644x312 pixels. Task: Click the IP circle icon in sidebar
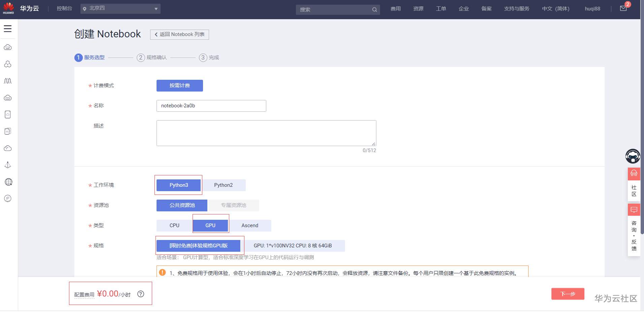[x=8, y=199]
